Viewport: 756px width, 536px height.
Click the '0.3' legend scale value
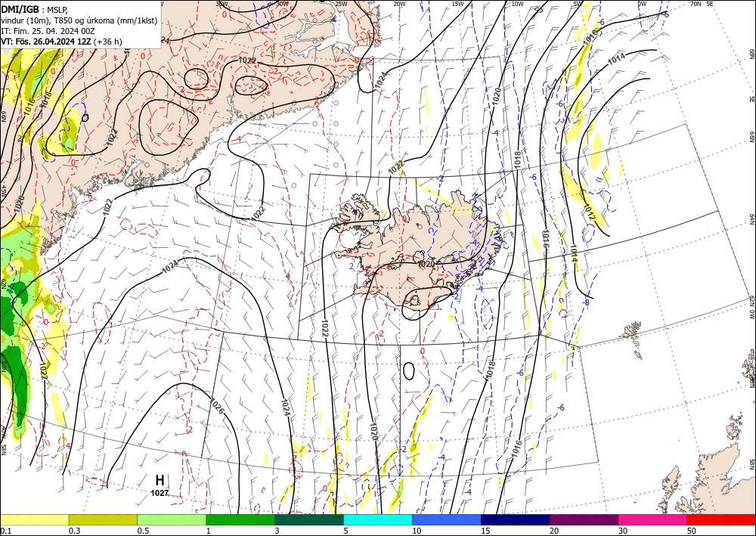pos(74,531)
